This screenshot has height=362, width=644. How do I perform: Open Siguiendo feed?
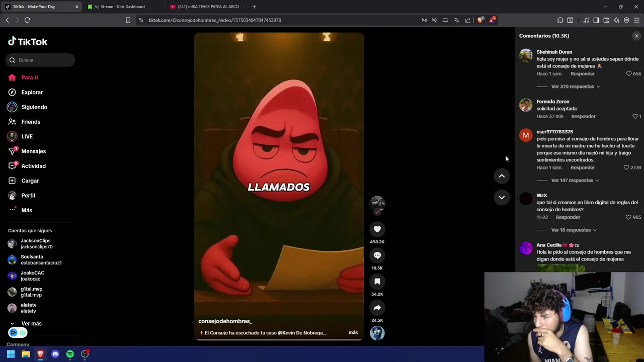point(27,107)
